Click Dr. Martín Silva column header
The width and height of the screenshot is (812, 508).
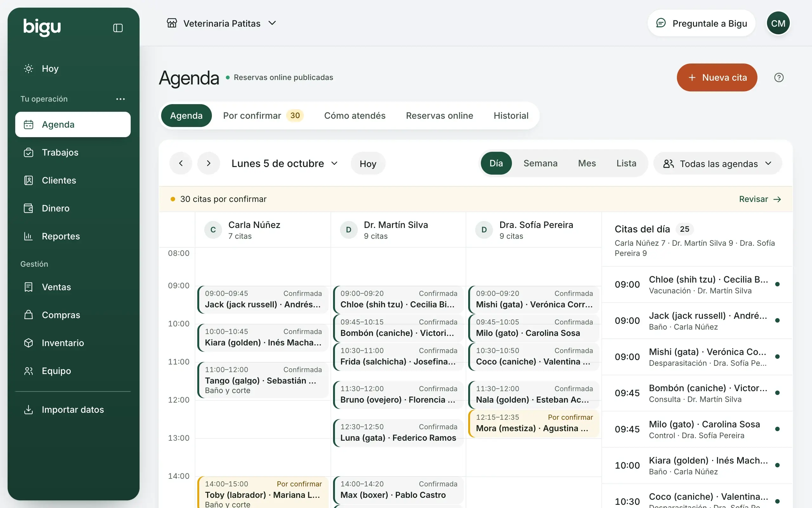398,230
